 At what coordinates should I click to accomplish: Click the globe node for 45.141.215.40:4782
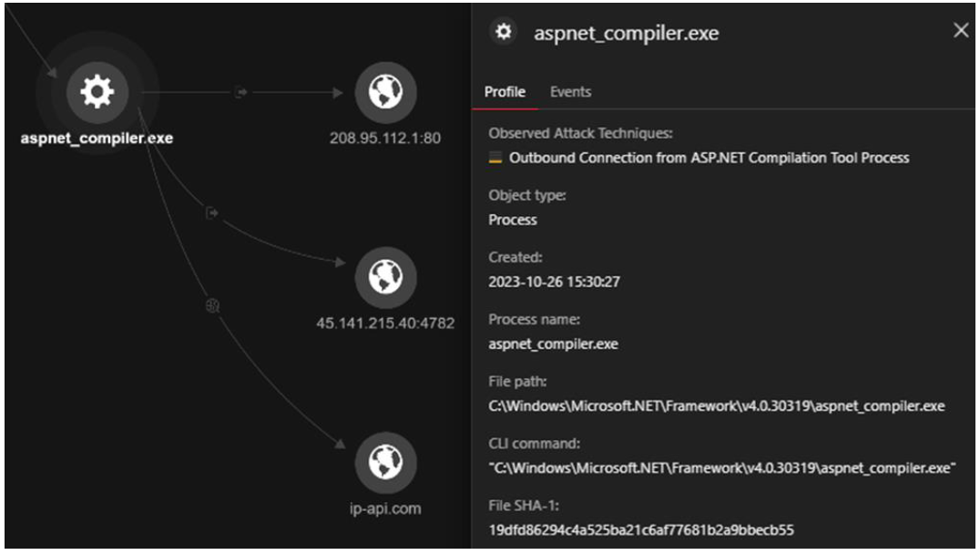tap(385, 277)
